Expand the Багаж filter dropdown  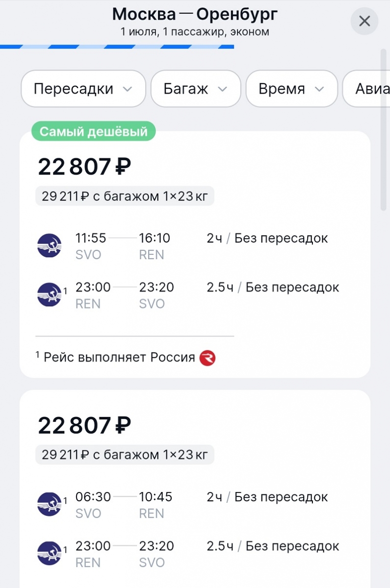[x=195, y=89]
